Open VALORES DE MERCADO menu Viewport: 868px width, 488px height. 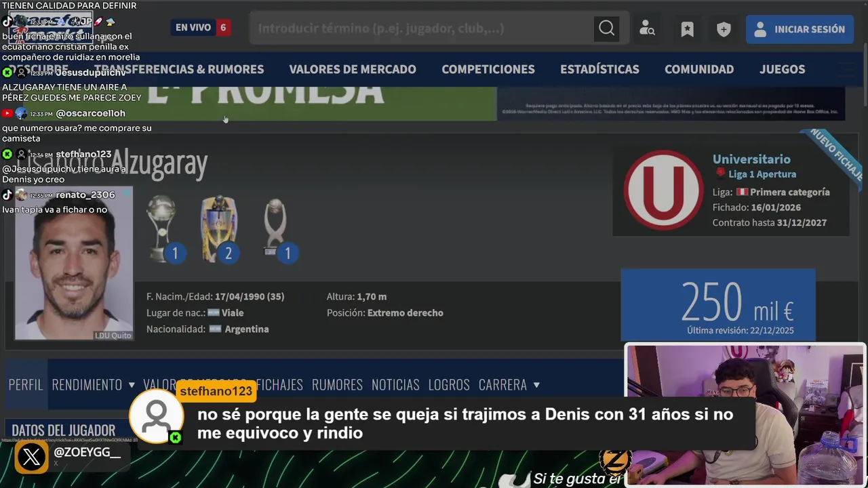click(x=353, y=69)
